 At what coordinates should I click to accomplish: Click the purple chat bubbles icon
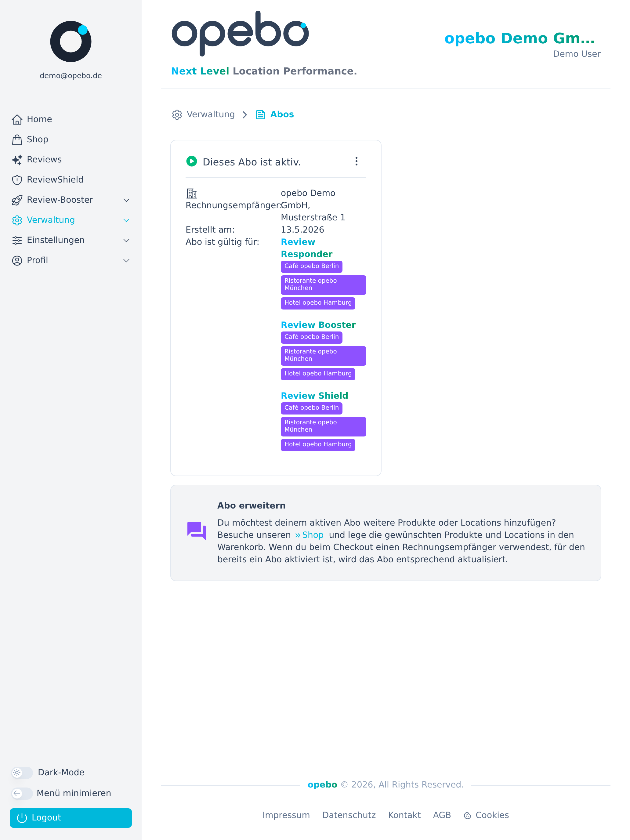pyautogui.click(x=196, y=530)
